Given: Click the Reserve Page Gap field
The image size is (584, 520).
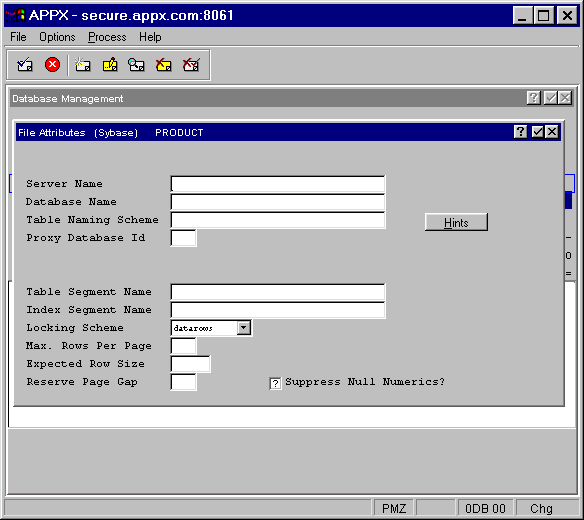Looking at the screenshot, I should pos(183,382).
